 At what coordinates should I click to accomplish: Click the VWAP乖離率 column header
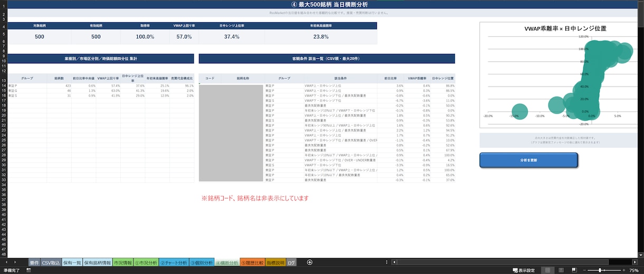tap(417, 78)
